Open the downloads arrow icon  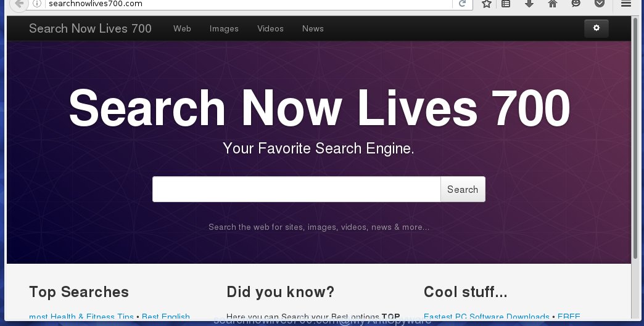529,4
